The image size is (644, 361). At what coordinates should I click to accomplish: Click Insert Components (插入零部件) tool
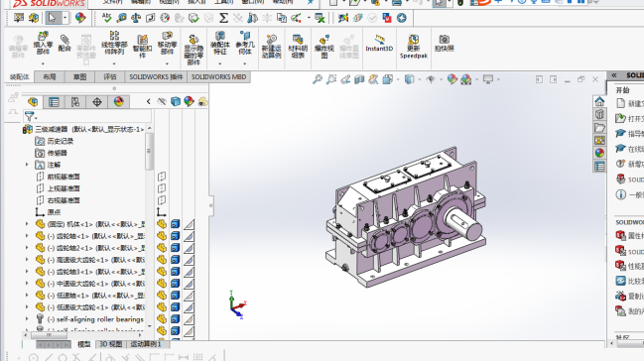pyautogui.click(x=43, y=44)
